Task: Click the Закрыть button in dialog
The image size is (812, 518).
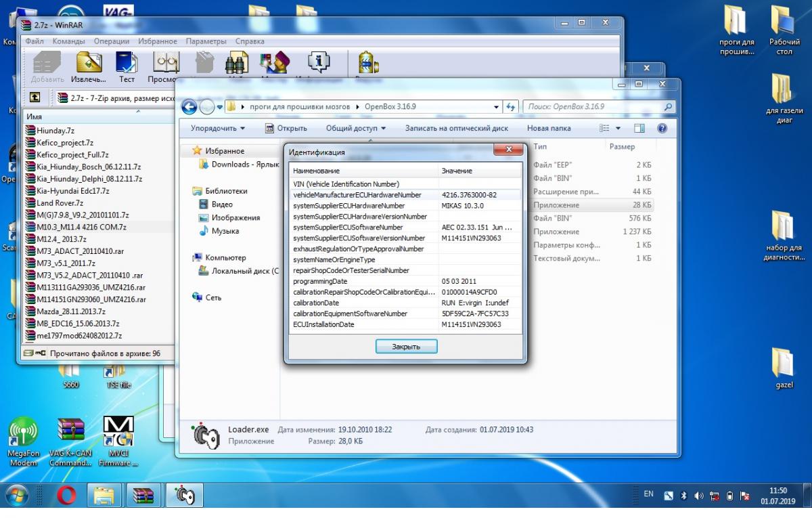Action: coord(406,347)
